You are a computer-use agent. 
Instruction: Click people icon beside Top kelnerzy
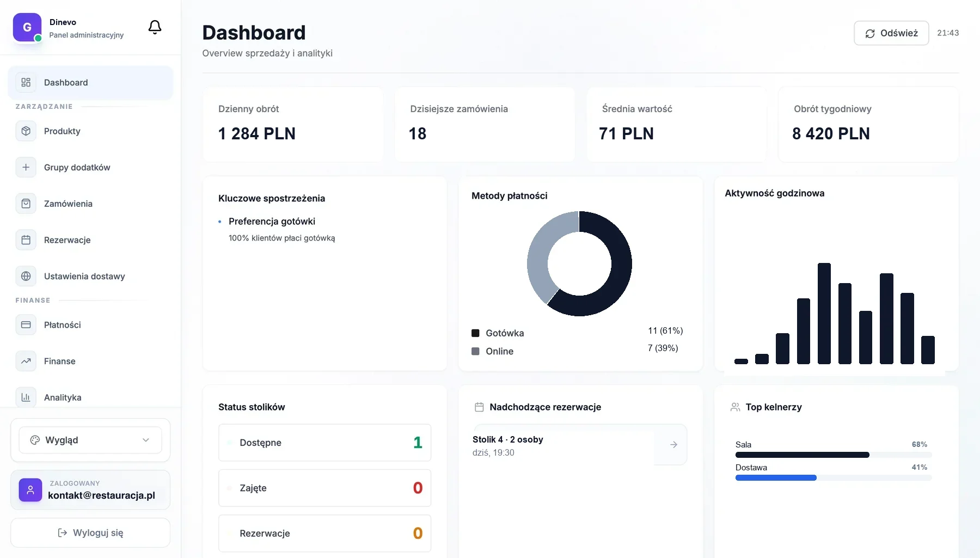735,407
